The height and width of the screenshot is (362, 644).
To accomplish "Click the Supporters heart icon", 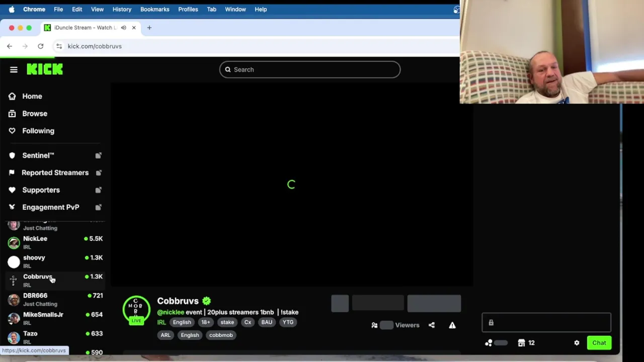I will coord(12,190).
